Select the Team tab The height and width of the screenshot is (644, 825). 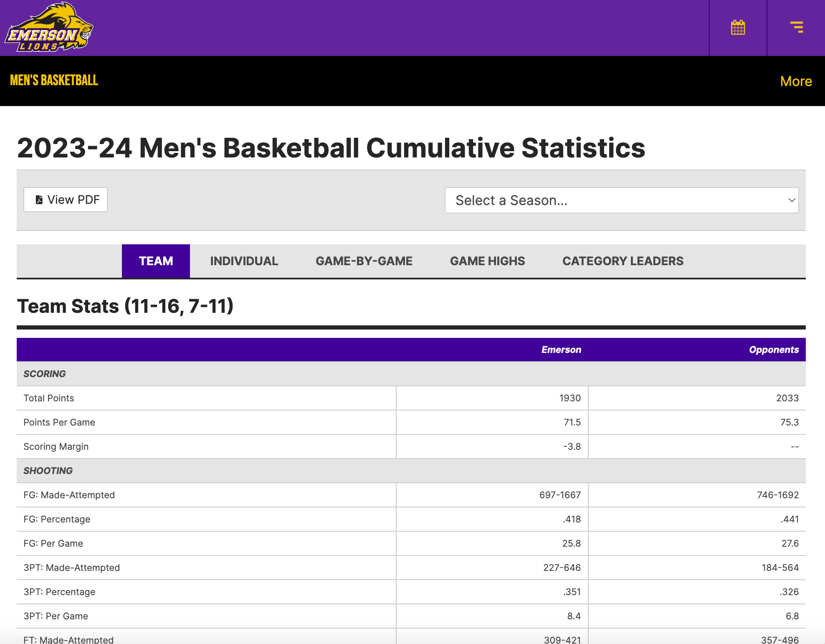click(x=156, y=261)
